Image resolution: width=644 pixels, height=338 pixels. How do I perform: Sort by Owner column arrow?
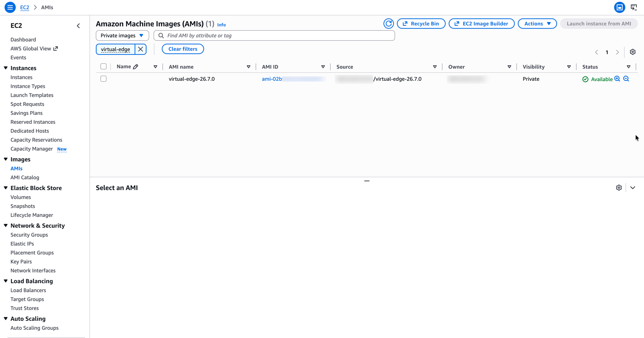pyautogui.click(x=509, y=67)
